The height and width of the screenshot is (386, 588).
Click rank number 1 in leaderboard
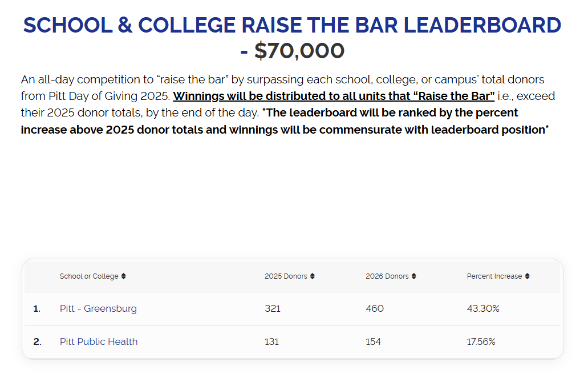[x=37, y=308]
